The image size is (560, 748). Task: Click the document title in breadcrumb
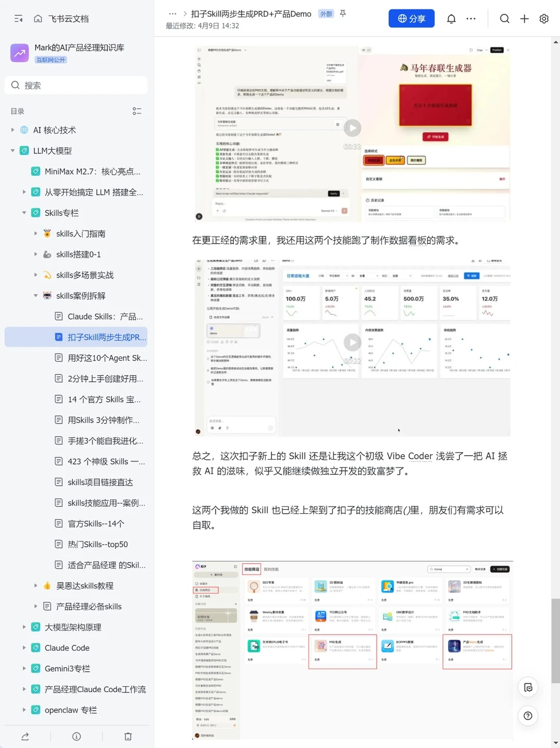tap(251, 14)
